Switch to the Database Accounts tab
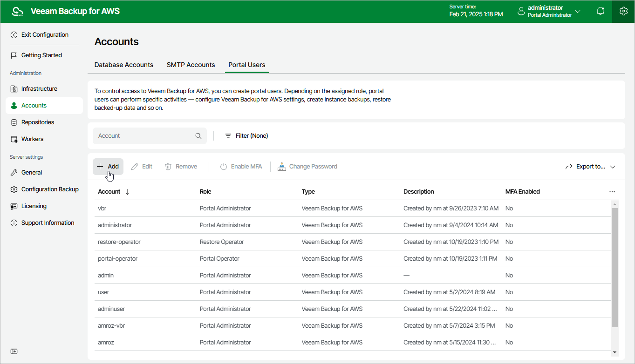635x364 pixels. click(x=124, y=65)
